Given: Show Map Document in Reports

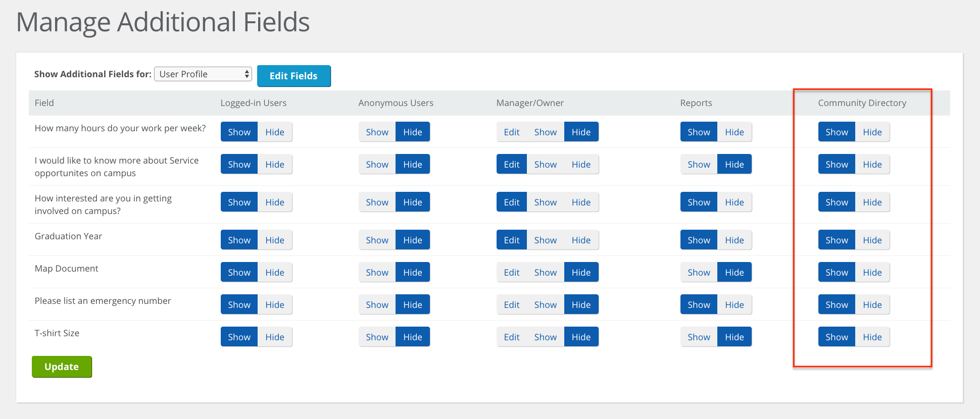Looking at the screenshot, I should point(699,272).
